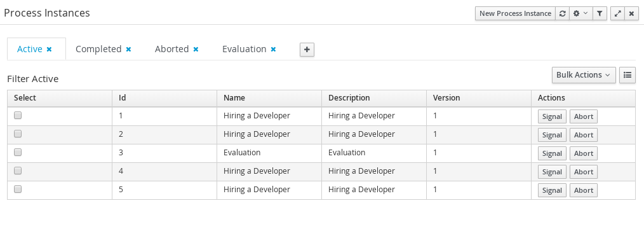Signal the Evaluation instance Id 3
The width and height of the screenshot is (644, 231).
pos(552,153)
